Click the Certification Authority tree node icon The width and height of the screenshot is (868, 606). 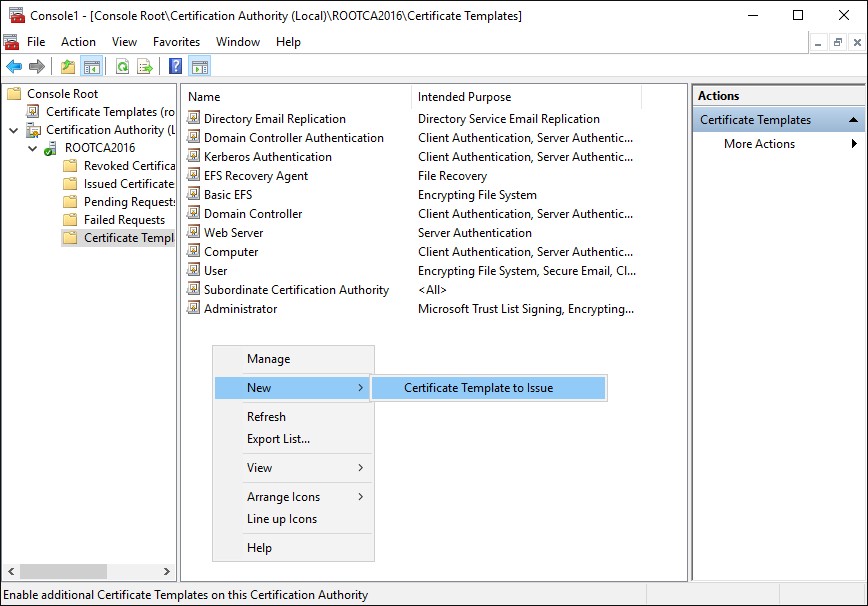[34, 131]
